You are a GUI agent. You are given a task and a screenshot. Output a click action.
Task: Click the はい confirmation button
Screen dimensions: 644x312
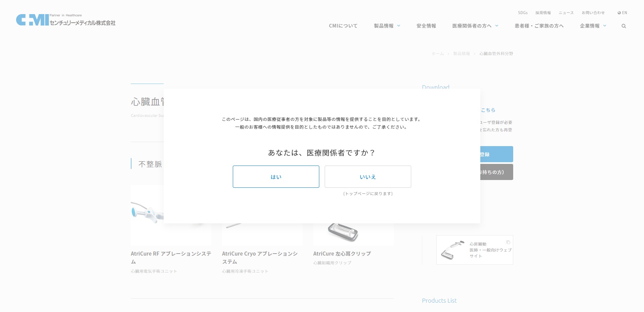(276, 177)
